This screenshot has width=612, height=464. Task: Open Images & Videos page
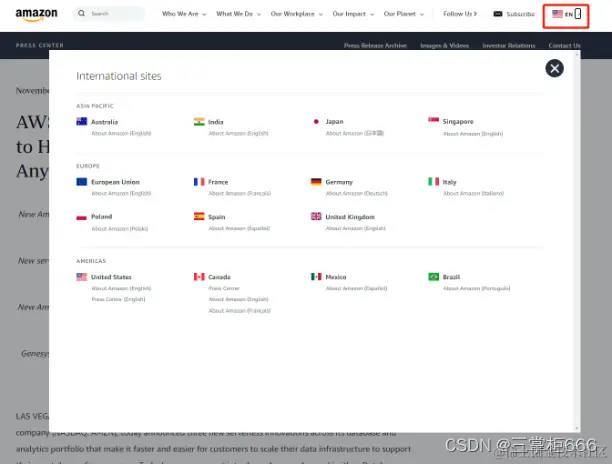pyautogui.click(x=444, y=46)
